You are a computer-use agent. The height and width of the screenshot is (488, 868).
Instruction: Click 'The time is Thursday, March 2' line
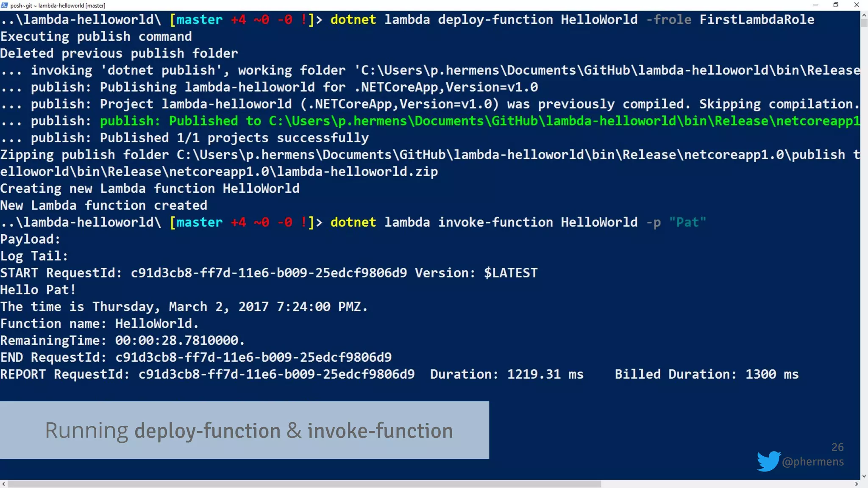184,307
